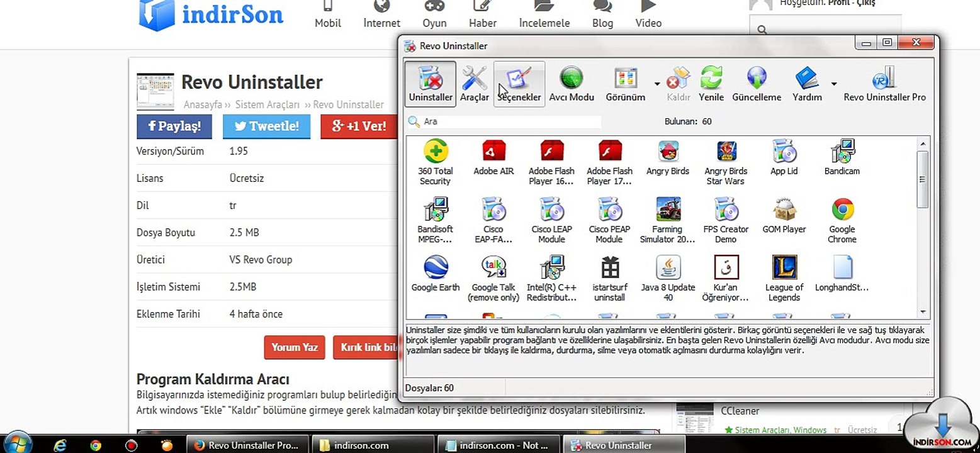Go to the Anasayfa breadcrumb link

tap(203, 104)
